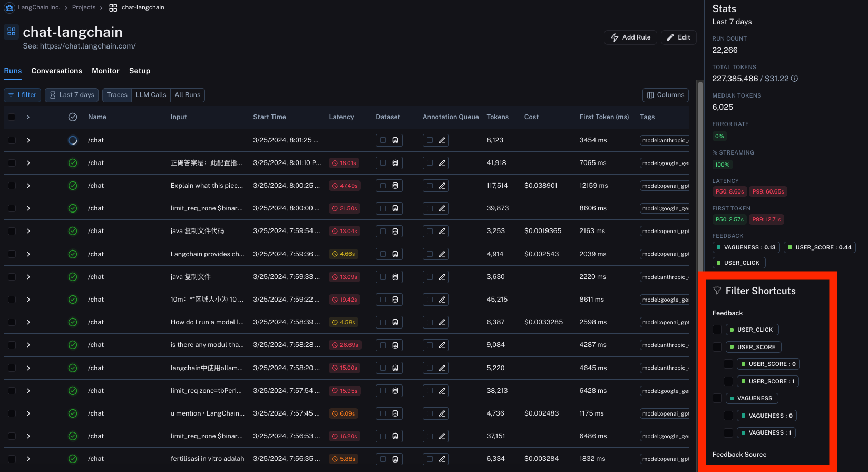Click the dataset icon in the first row
Viewport: 868px width, 472px height.
395,140
